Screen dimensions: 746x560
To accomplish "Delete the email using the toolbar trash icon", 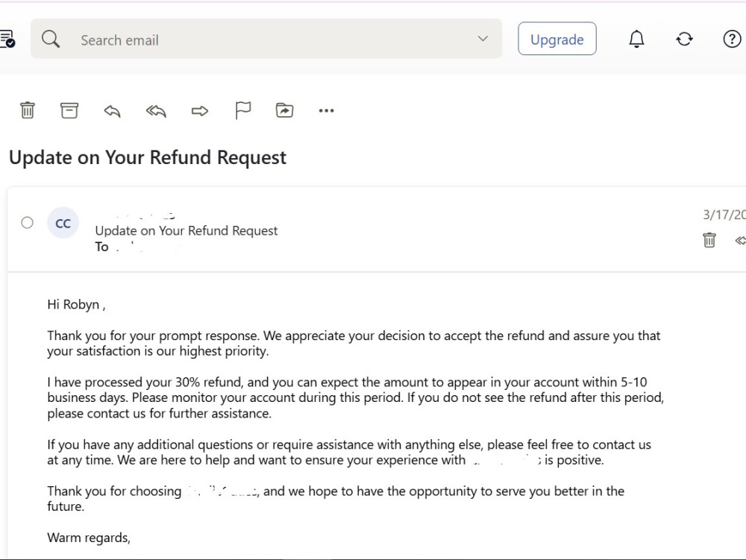I will click(x=27, y=110).
